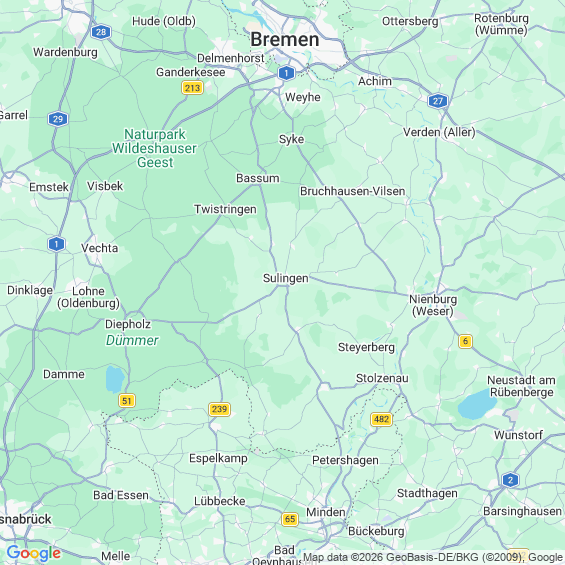
Task: Select the Bremen city label
Action: click(x=285, y=39)
